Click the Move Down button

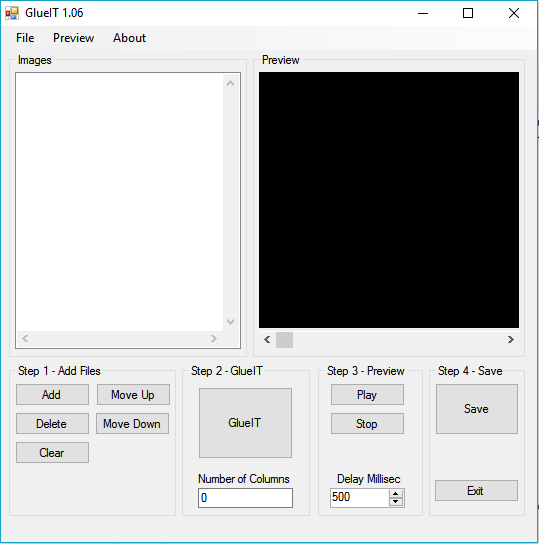132,424
